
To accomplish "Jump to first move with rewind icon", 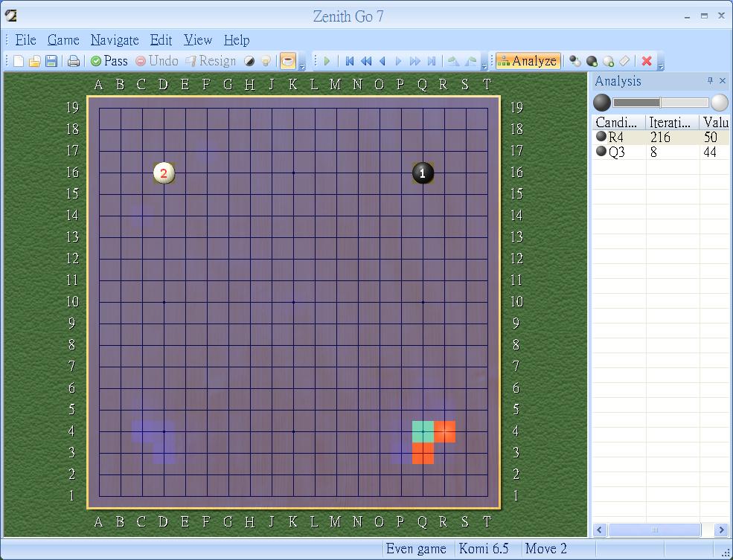I will (x=350, y=61).
